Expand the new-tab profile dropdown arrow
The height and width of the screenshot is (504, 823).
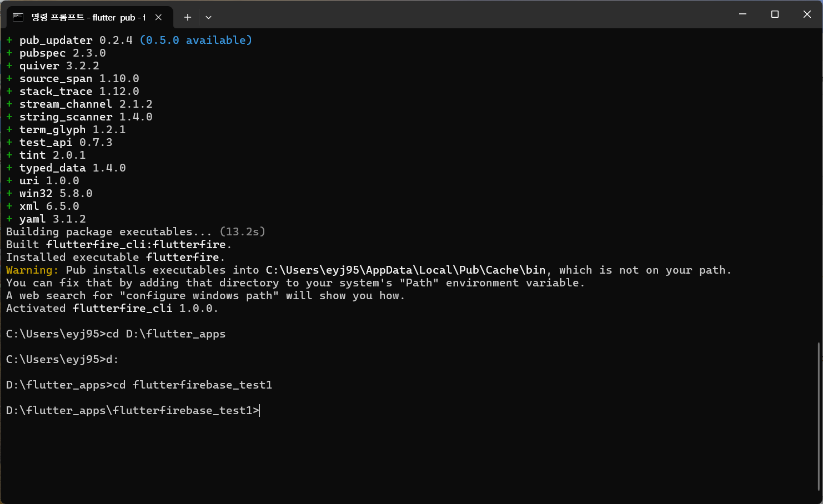[x=208, y=17]
